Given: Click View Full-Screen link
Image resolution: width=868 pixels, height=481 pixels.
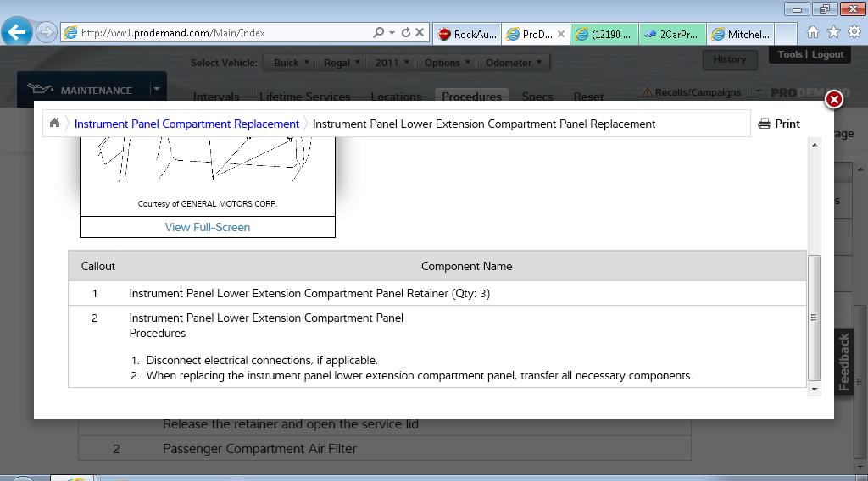Looking at the screenshot, I should click(x=208, y=227).
